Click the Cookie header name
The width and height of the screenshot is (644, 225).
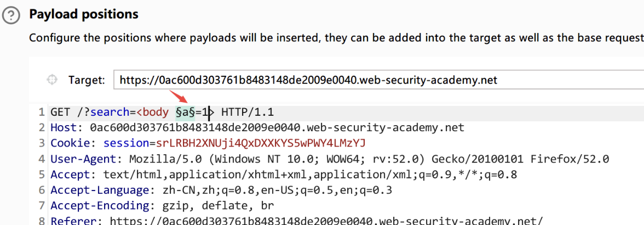pos(69,143)
